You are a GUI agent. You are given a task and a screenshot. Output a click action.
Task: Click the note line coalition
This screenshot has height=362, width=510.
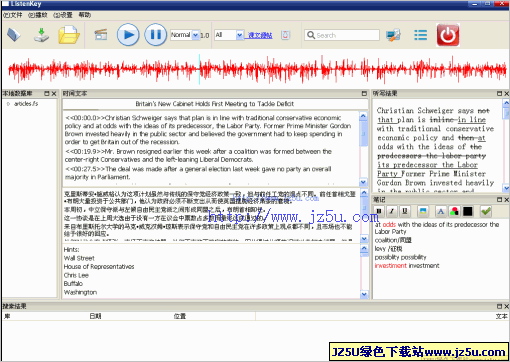point(393,240)
